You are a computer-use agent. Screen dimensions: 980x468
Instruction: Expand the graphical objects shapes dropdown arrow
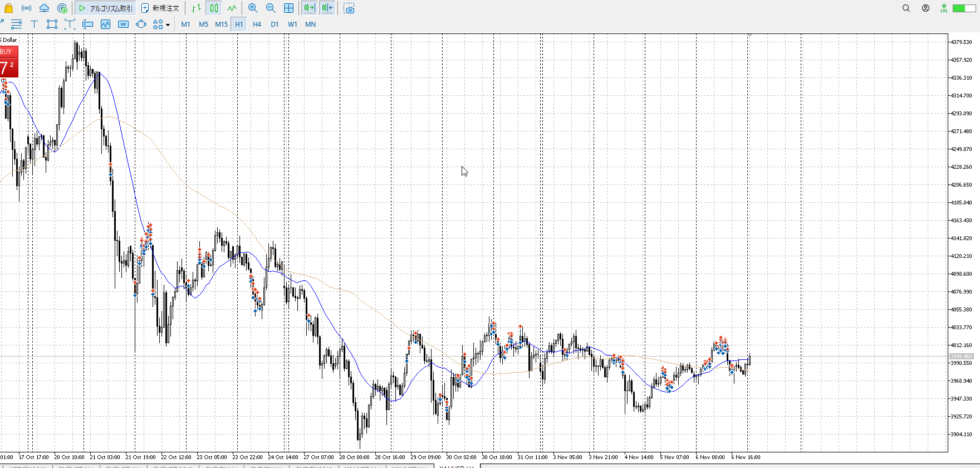[x=168, y=25]
